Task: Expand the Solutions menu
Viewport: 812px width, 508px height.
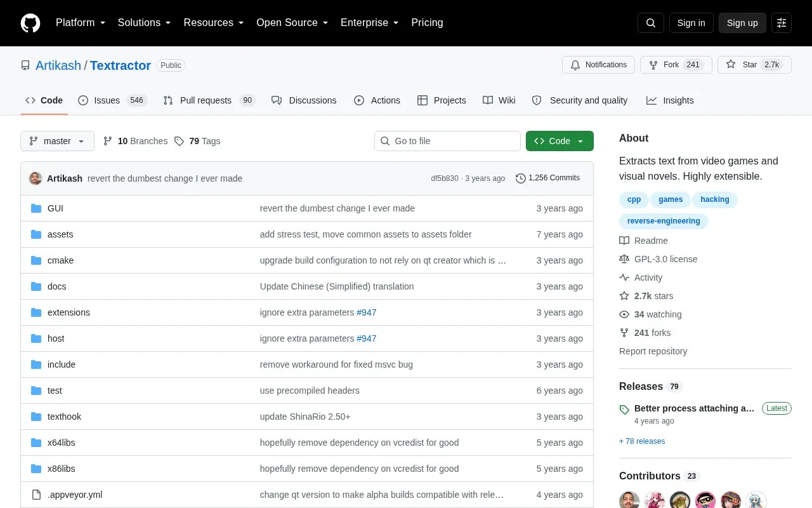Action: tap(145, 23)
